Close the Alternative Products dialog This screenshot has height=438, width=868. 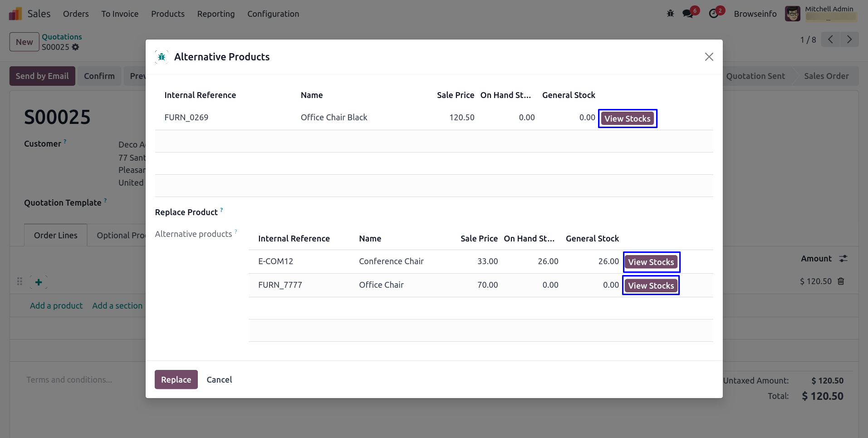pos(709,57)
